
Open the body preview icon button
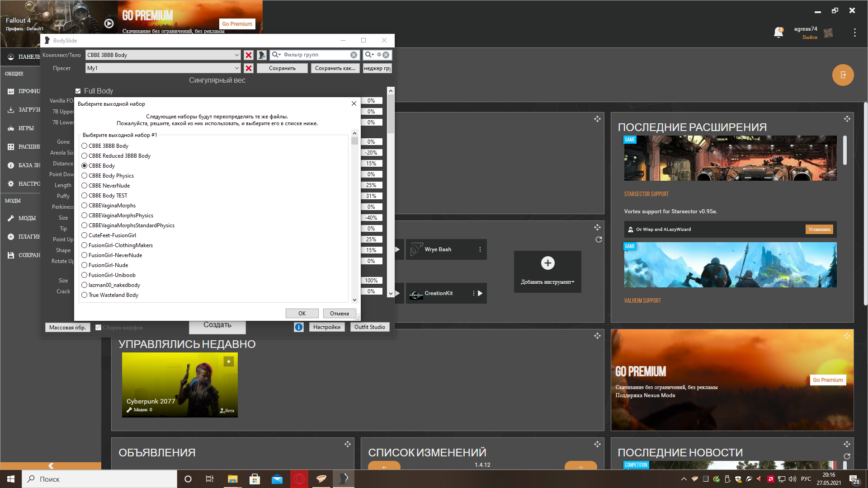point(262,55)
